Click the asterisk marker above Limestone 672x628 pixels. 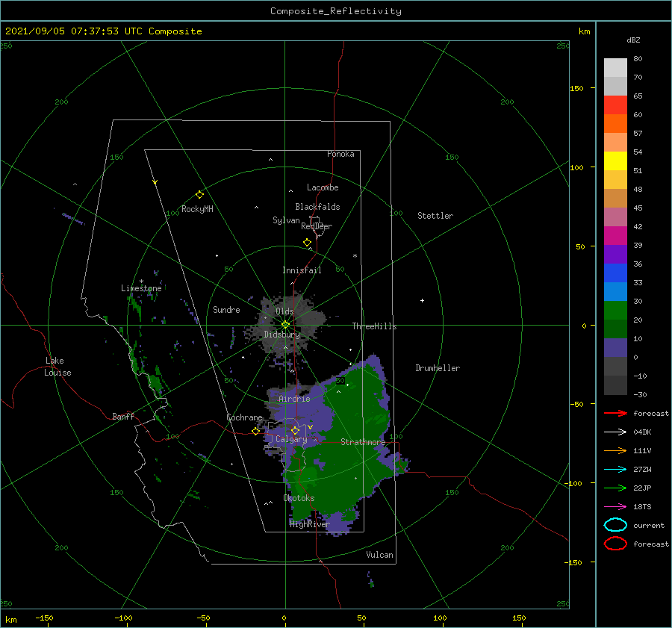tap(141, 282)
